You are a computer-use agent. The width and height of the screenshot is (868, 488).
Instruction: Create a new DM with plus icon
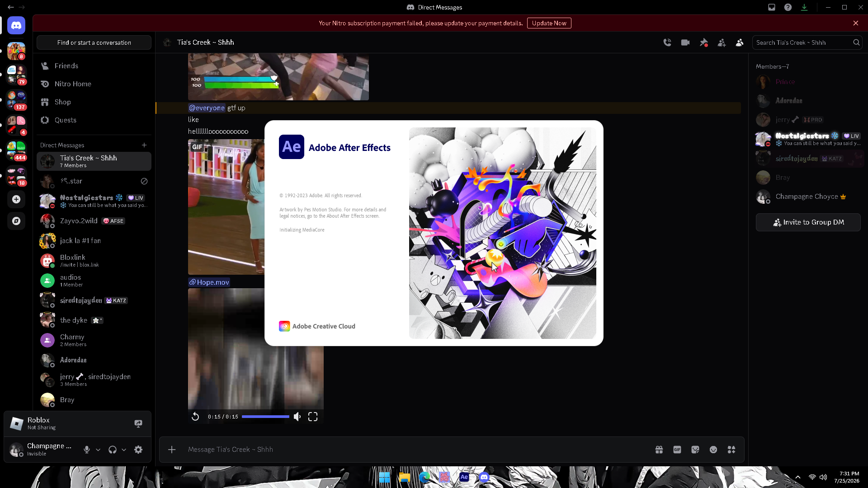point(144,145)
